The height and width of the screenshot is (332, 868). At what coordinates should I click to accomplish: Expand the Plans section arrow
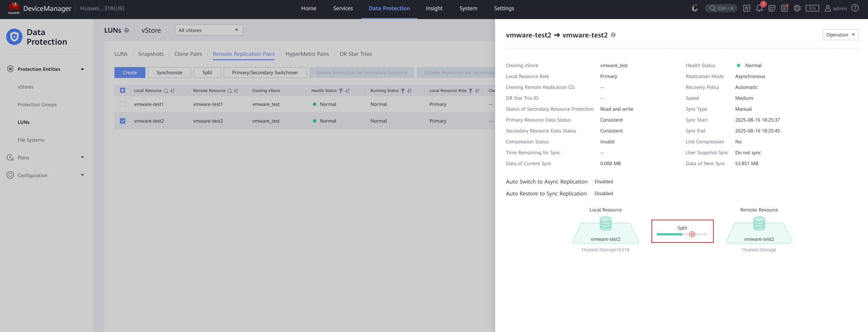(x=82, y=157)
